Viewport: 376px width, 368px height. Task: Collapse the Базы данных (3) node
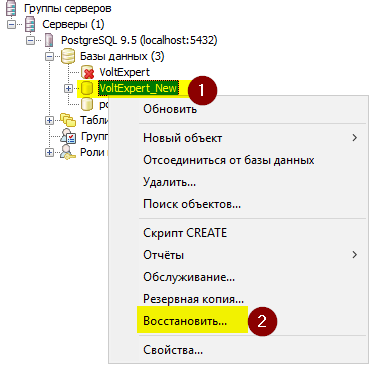click(x=49, y=56)
